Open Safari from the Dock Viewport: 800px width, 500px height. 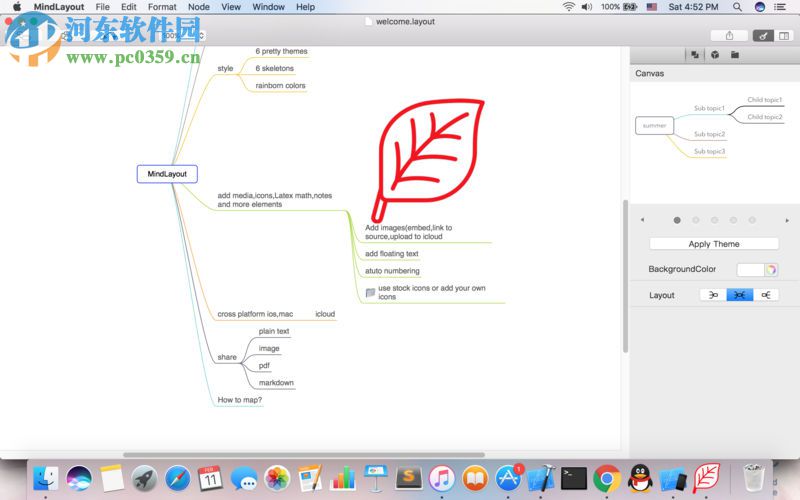[178, 479]
